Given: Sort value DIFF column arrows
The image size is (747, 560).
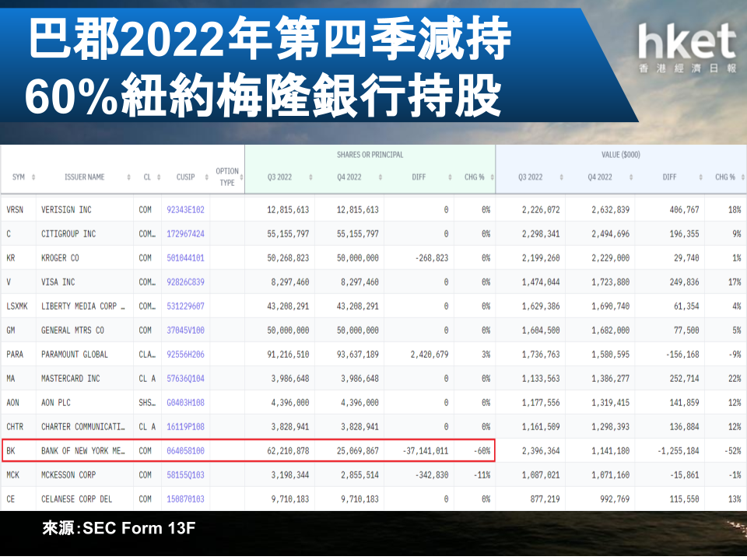Looking at the screenshot, I should (x=700, y=177).
